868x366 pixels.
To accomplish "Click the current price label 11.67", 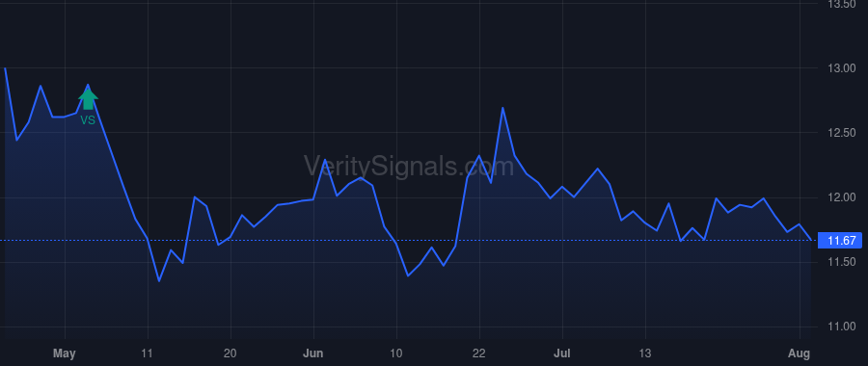I will [x=840, y=241].
